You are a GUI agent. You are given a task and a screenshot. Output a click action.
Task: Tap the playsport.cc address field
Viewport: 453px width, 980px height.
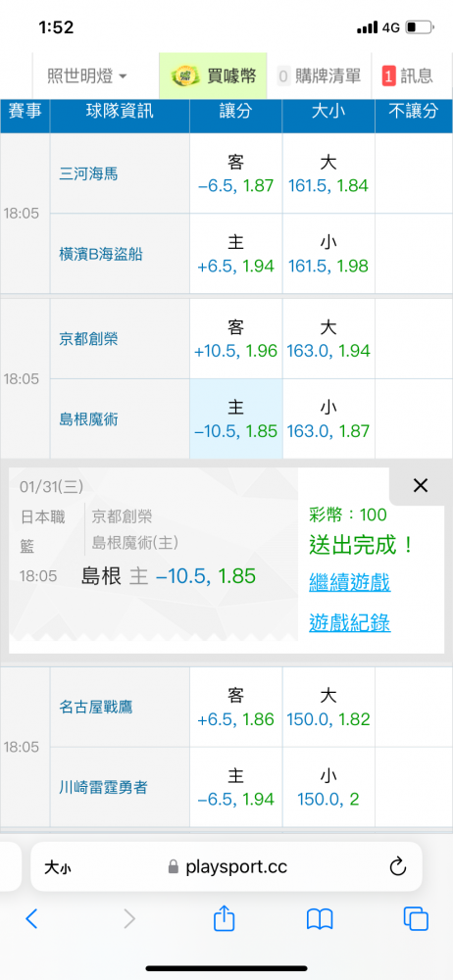[226, 867]
